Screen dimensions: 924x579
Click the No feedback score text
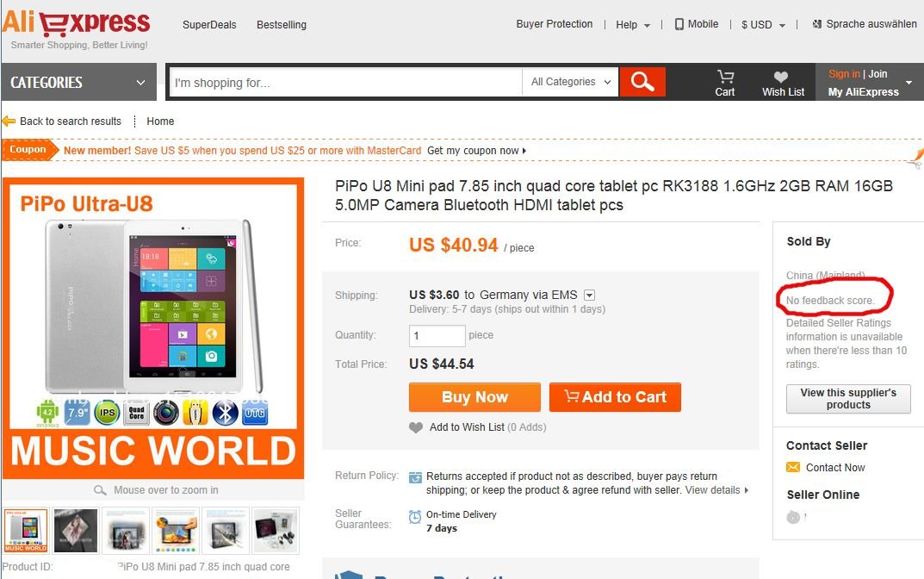click(x=830, y=300)
